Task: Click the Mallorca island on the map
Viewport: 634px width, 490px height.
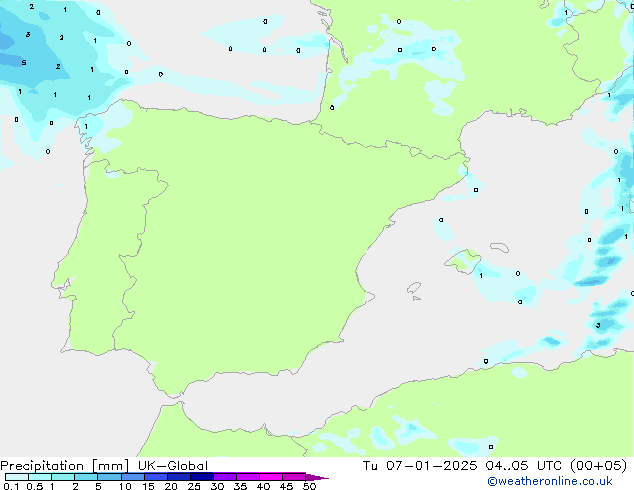Action: 464,261
